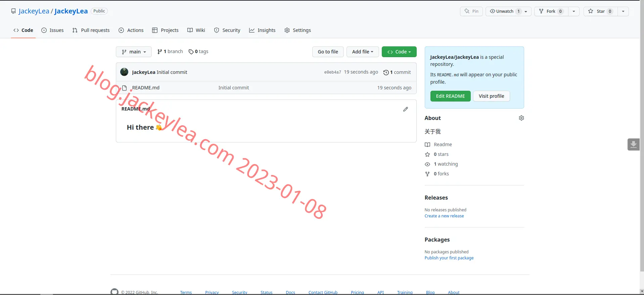This screenshot has width=644, height=295.
Task: Open the Terms footer link
Action: coord(186,292)
